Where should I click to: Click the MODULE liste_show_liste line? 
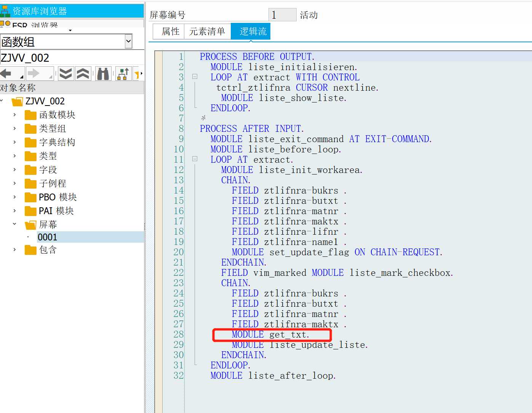(x=284, y=98)
